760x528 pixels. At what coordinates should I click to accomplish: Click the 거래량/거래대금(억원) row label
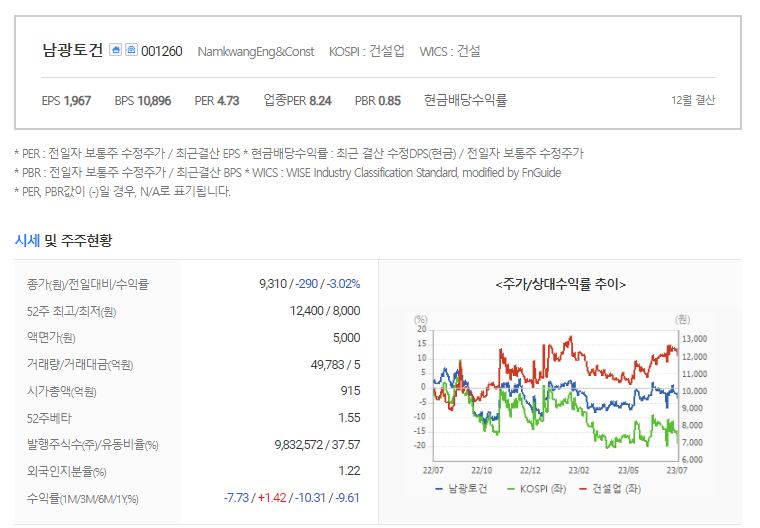pos(80,365)
